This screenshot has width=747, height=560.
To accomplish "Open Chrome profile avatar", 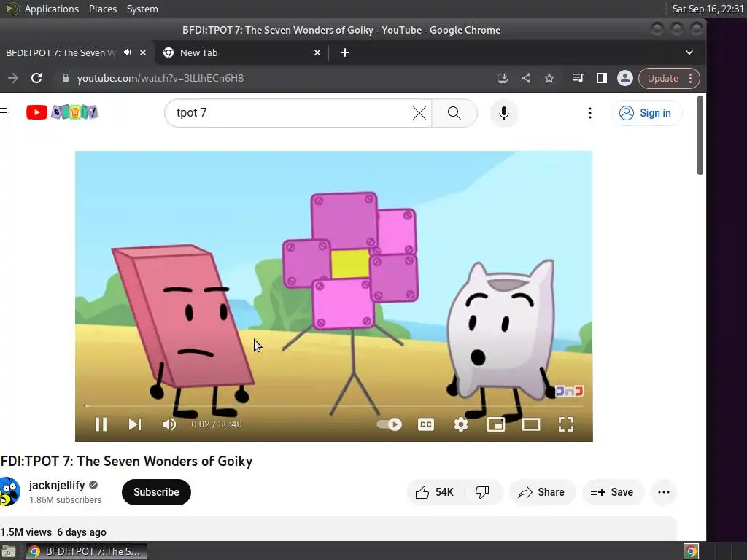I will [624, 78].
